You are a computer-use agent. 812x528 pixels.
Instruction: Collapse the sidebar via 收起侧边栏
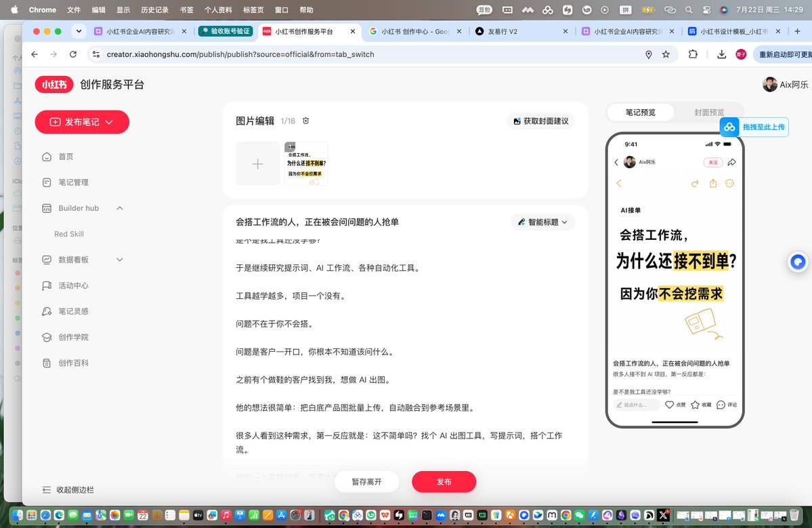pyautogui.click(x=68, y=489)
